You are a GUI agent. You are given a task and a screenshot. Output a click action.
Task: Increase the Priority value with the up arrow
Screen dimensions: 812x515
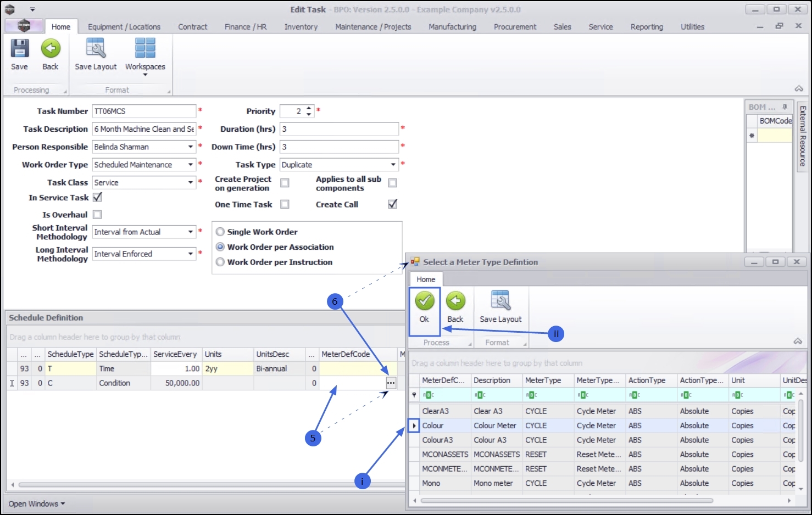[x=309, y=108]
